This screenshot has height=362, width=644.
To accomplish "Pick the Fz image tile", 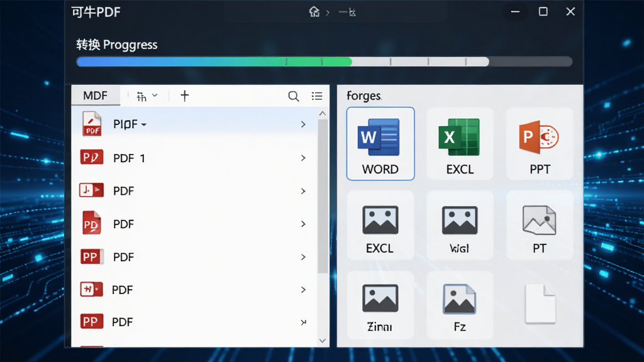I will [x=460, y=305].
